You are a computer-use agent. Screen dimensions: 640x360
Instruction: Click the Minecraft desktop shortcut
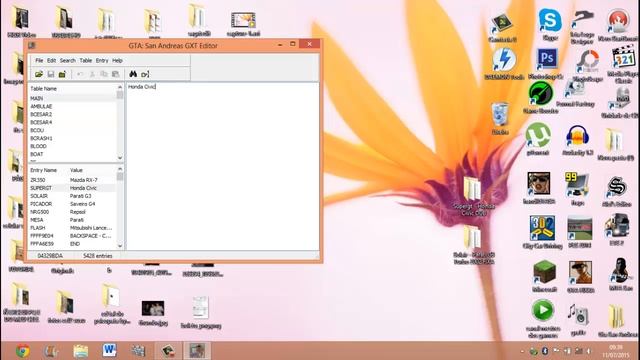(x=544, y=276)
